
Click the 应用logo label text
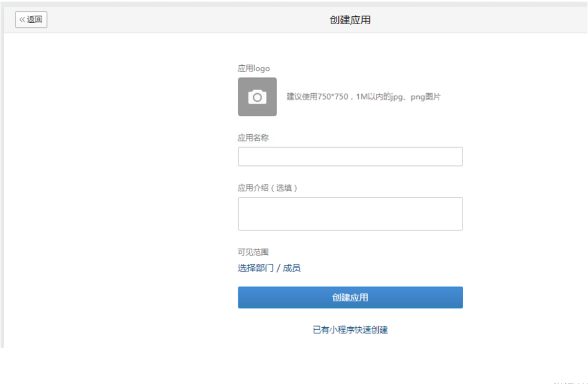(x=253, y=68)
